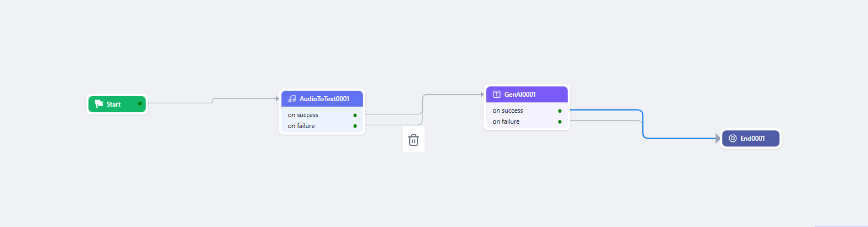Click the green flag Start icon
The height and width of the screenshot is (227, 868).
(99, 104)
